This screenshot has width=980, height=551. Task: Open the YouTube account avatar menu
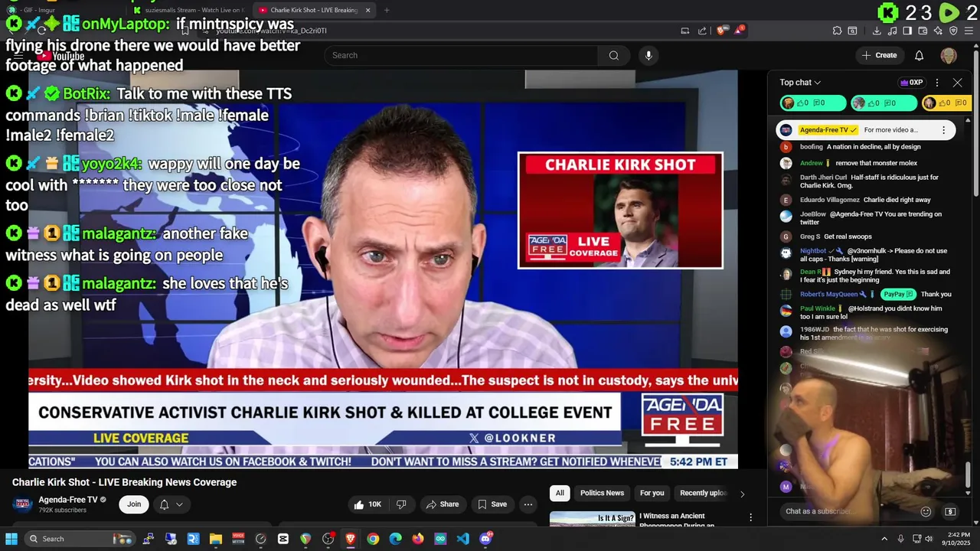tap(949, 55)
